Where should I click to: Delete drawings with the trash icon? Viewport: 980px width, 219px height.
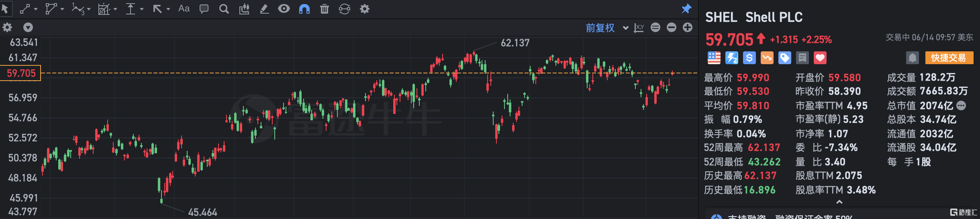(x=325, y=9)
